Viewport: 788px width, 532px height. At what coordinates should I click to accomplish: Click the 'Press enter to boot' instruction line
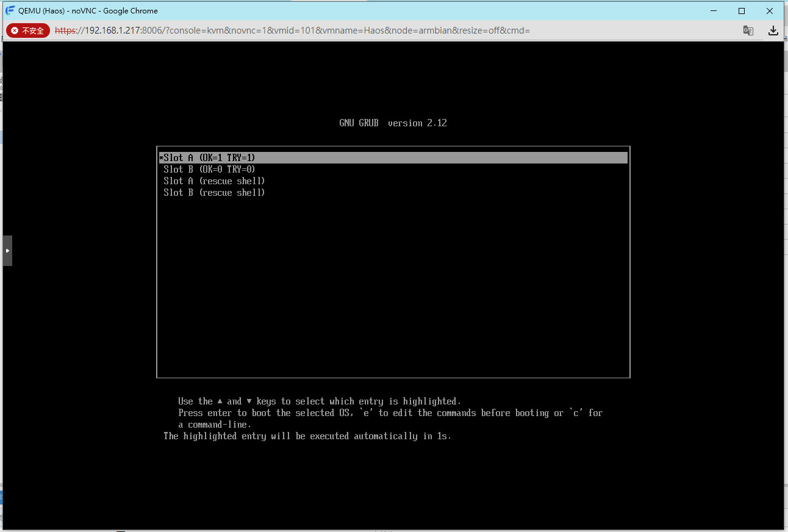pyautogui.click(x=390, y=413)
